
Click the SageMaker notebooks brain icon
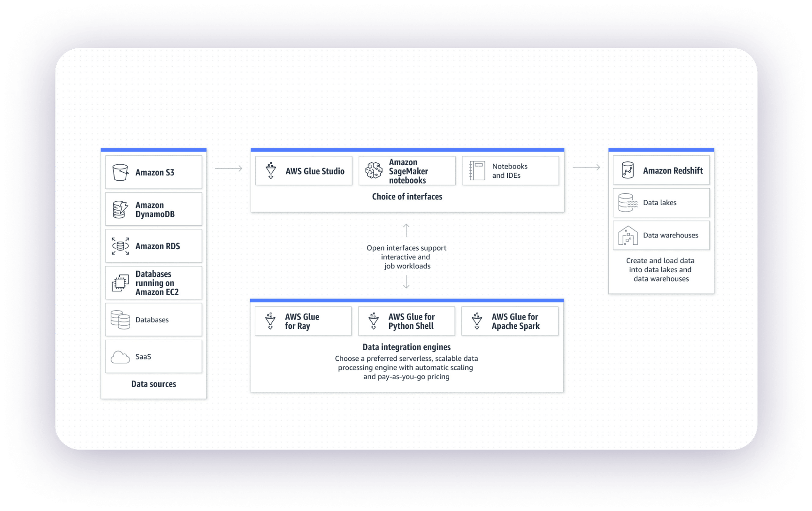[374, 170]
